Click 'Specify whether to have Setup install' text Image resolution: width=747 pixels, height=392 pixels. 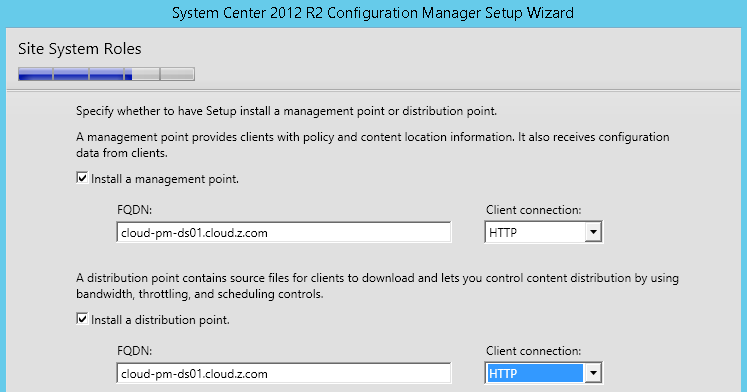pyautogui.click(x=286, y=111)
